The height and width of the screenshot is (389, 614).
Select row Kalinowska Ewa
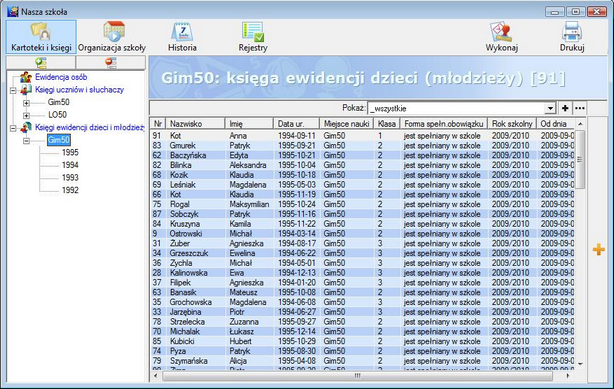363,273
